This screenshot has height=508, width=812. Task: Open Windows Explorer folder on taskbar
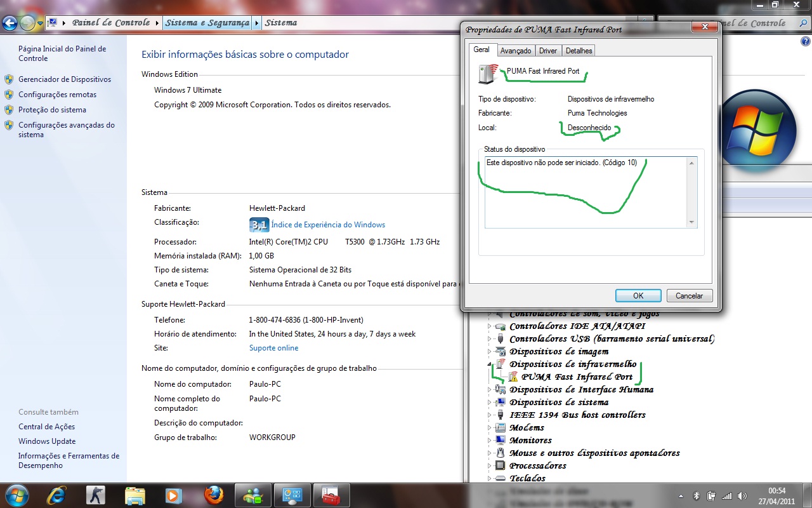(135, 495)
